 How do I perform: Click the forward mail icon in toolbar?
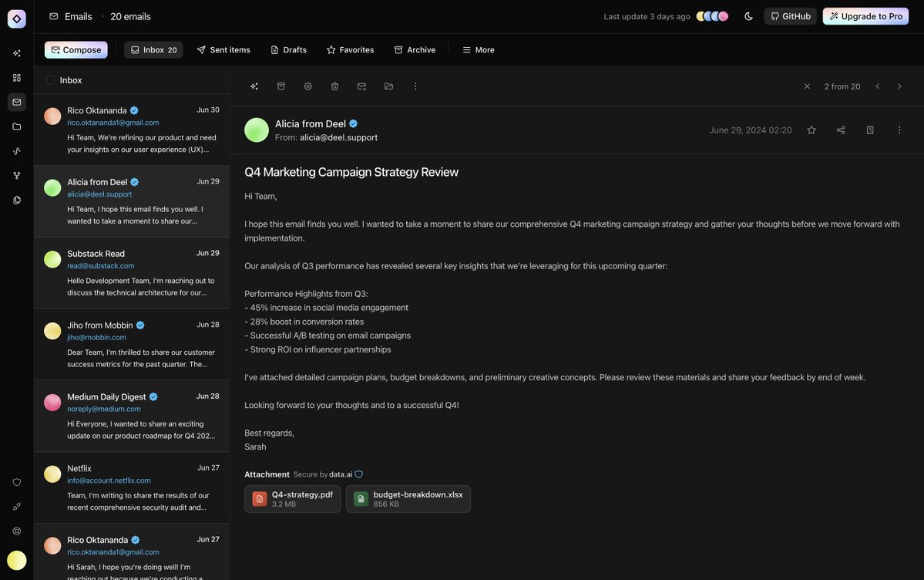coord(362,86)
